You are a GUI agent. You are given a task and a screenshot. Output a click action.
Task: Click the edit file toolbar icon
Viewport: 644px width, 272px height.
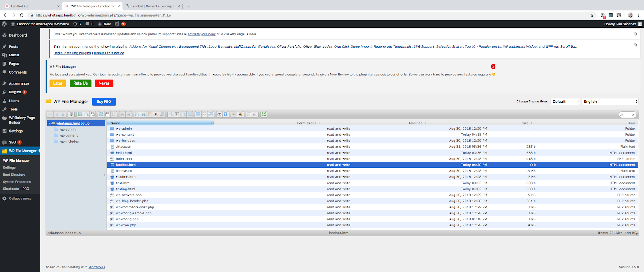pos(183,114)
